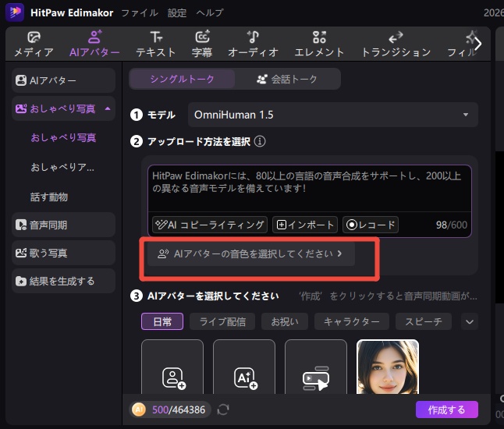504x429 pixels.
Task: Open the オーディオ tab
Action: click(x=253, y=44)
